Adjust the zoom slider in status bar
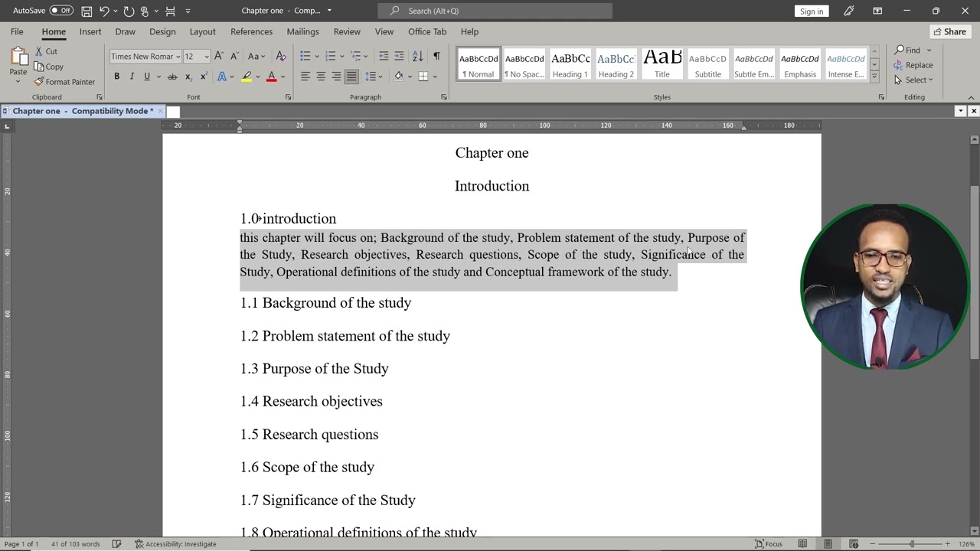Screen dimensions: 980x551 tap(911, 544)
